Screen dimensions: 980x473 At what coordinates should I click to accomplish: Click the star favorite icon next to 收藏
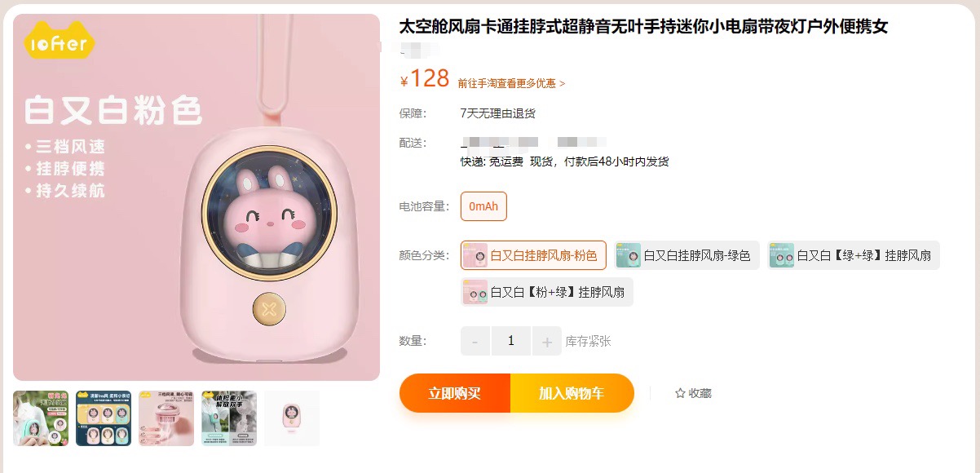680,393
